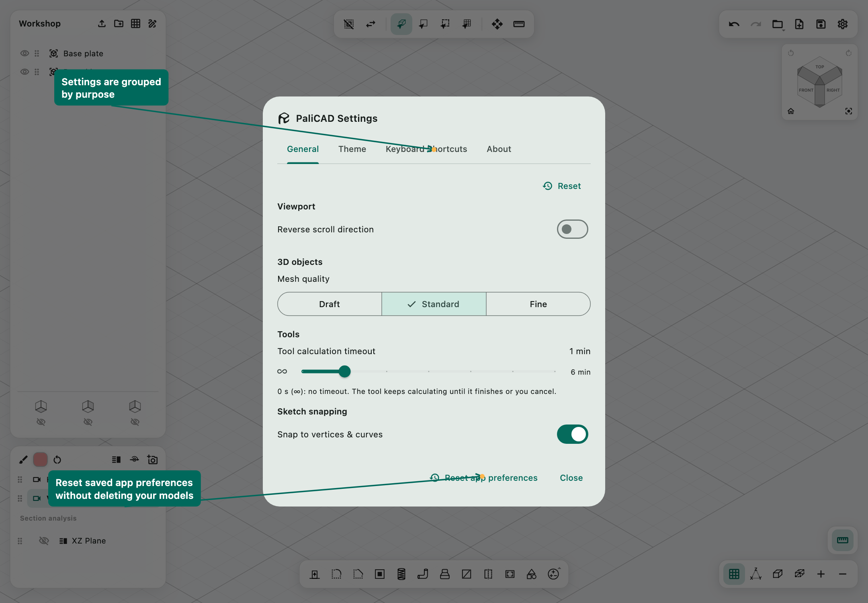Click the tool calculation timeout slider handle

(344, 371)
